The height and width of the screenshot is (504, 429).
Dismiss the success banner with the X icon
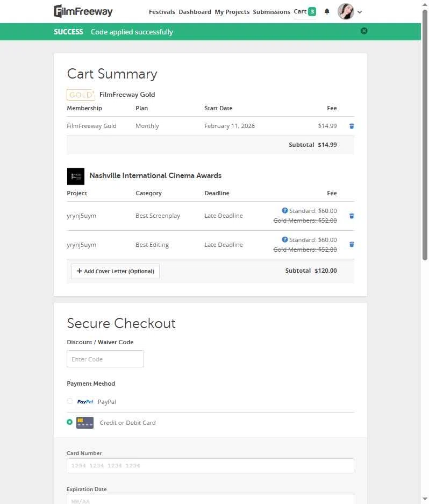tap(364, 31)
